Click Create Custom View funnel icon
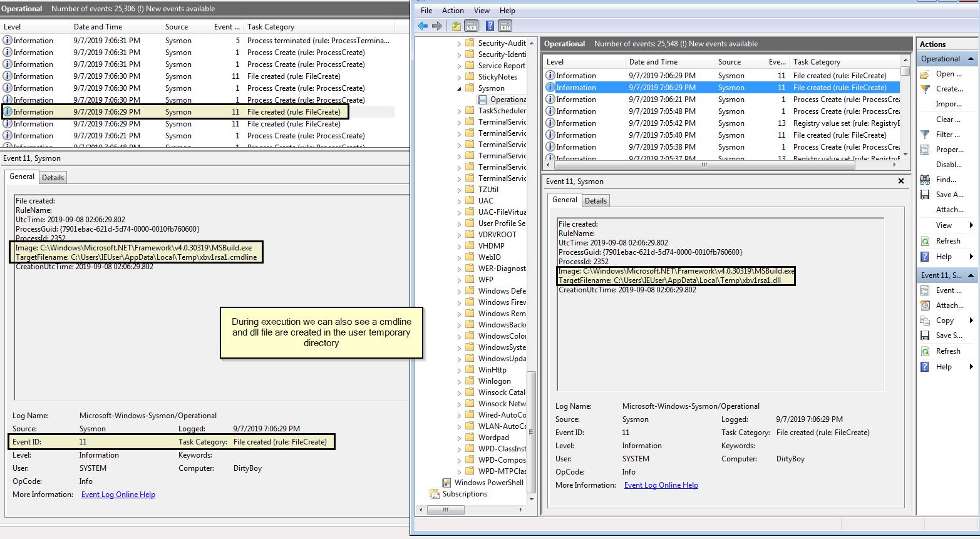This screenshot has height=539, width=980. (x=925, y=89)
